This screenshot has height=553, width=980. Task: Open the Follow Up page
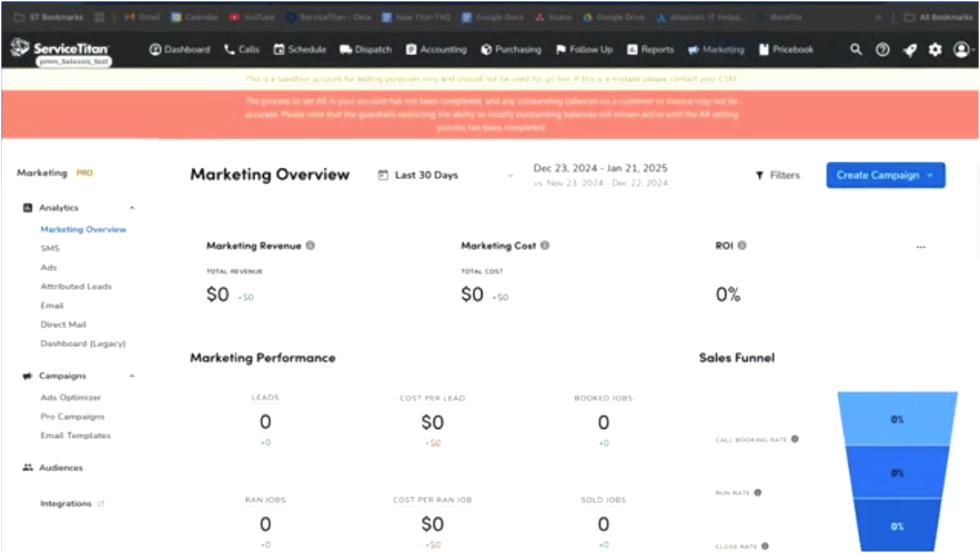tap(584, 49)
